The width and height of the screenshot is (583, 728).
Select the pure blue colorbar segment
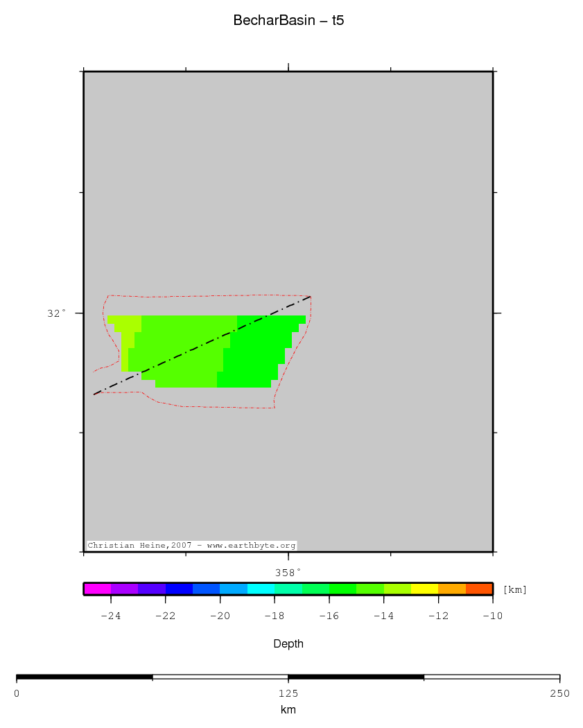(179, 589)
